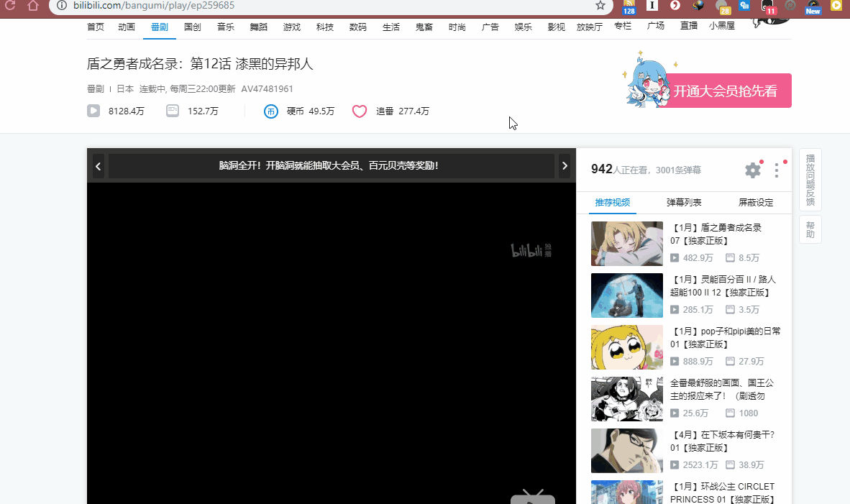Open the 放映厅 nav item
The height and width of the screenshot is (504, 850).
click(x=589, y=27)
